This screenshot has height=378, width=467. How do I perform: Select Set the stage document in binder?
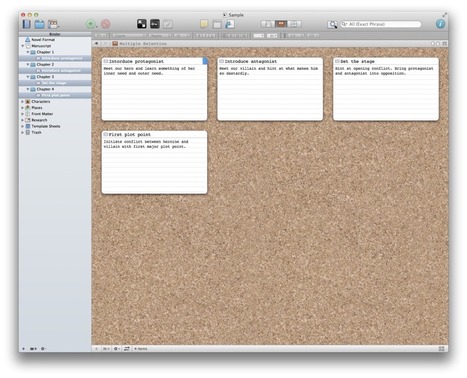pos(54,83)
